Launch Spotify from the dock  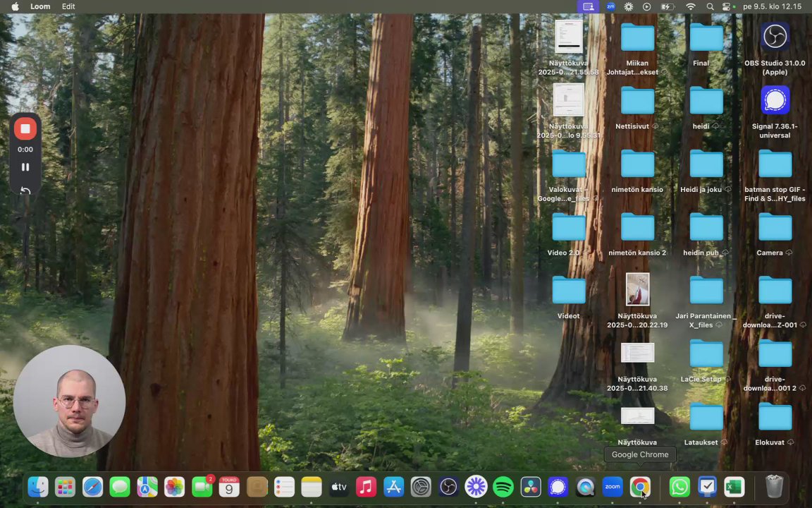point(503,487)
